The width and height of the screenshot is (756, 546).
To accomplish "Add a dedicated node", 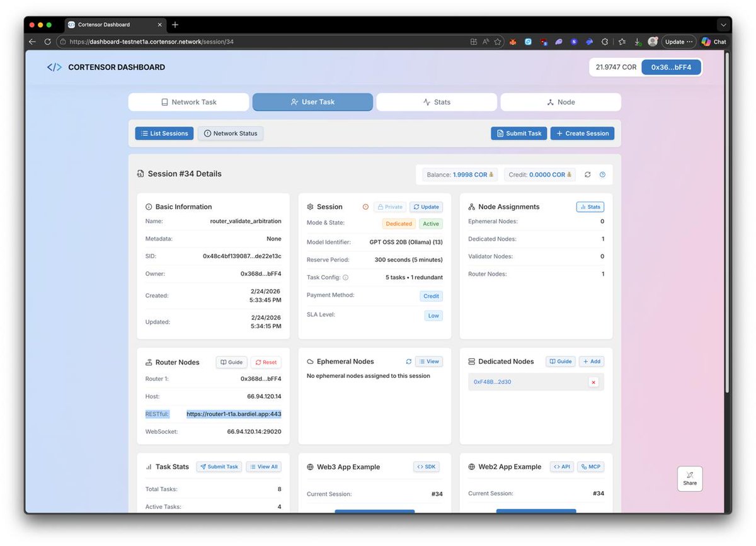I will coord(592,361).
